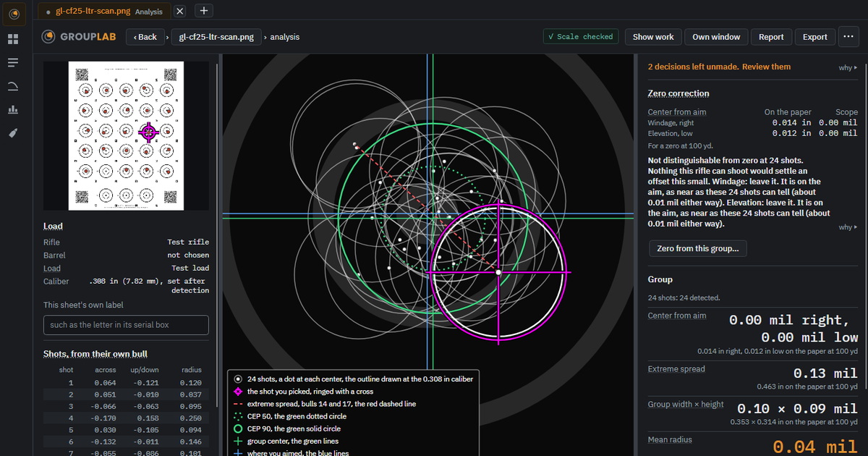Click the magenta picked-shot legend icon
Image resolution: width=868 pixels, height=456 pixels.
238,391
